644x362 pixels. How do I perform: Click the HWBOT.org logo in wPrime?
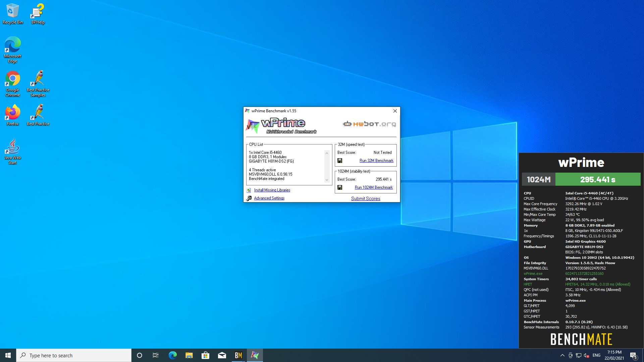[369, 124]
